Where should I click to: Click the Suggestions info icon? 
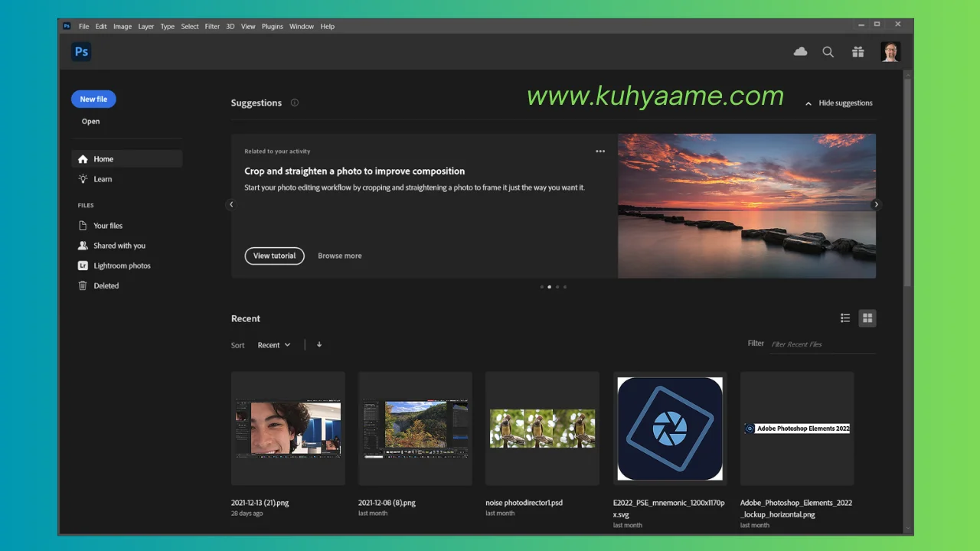pyautogui.click(x=295, y=103)
